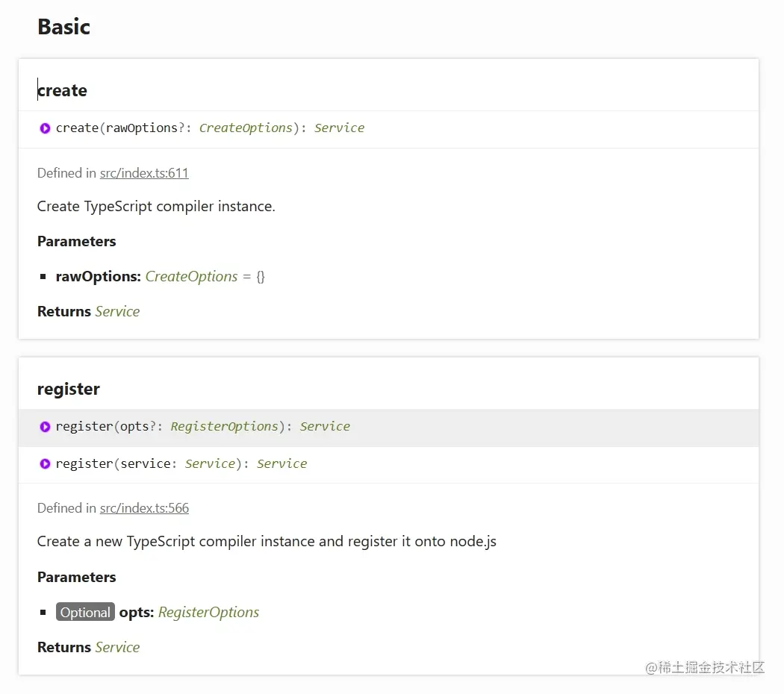Click Parameters heading in register section

tap(76, 577)
